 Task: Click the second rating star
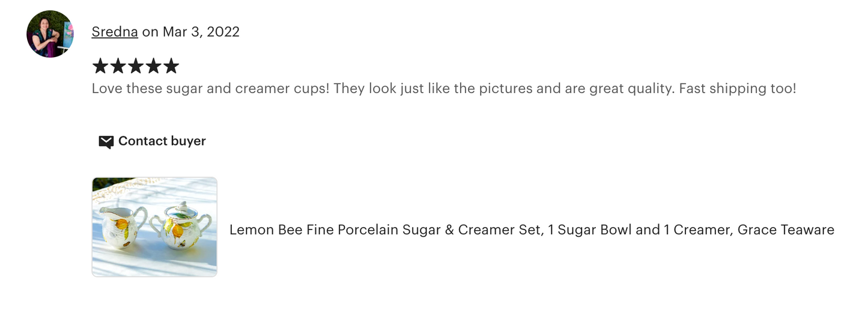(x=118, y=66)
